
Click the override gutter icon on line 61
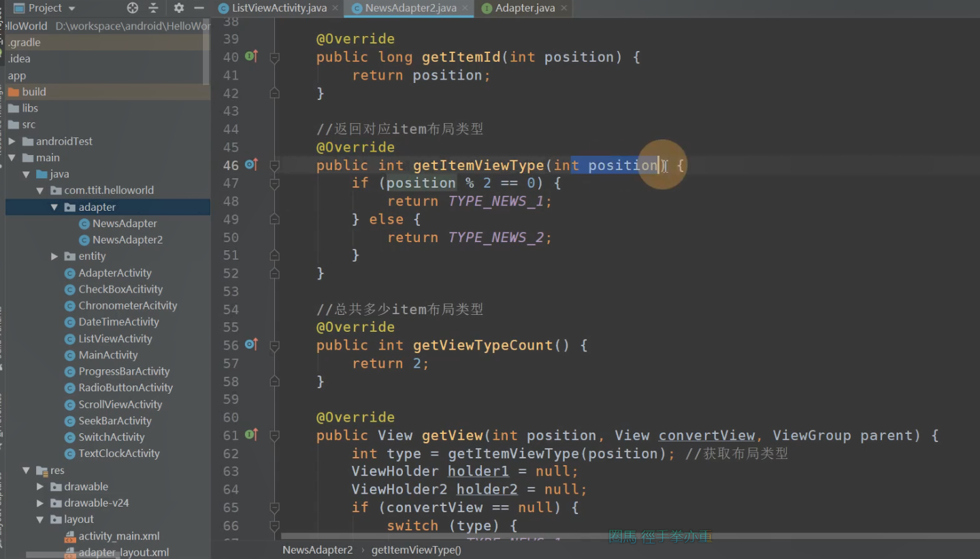(x=251, y=435)
